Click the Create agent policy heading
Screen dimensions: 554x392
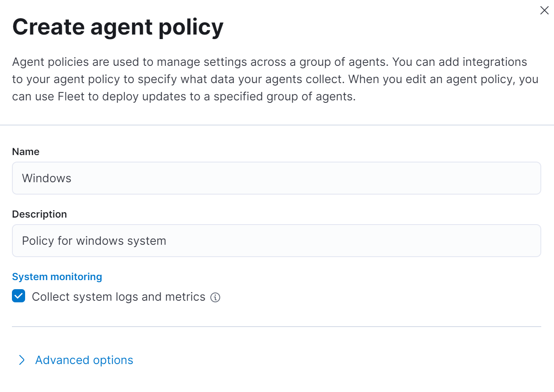pos(118,27)
